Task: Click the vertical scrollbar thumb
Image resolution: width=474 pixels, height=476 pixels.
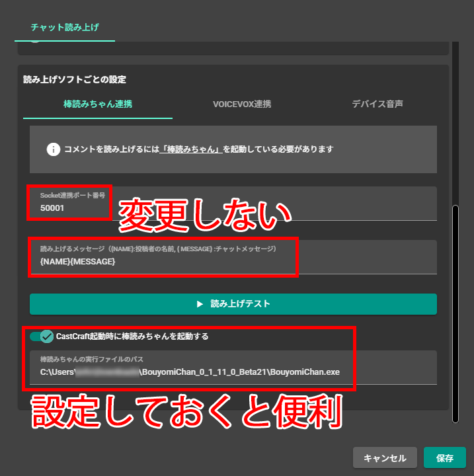Action: pos(455,314)
